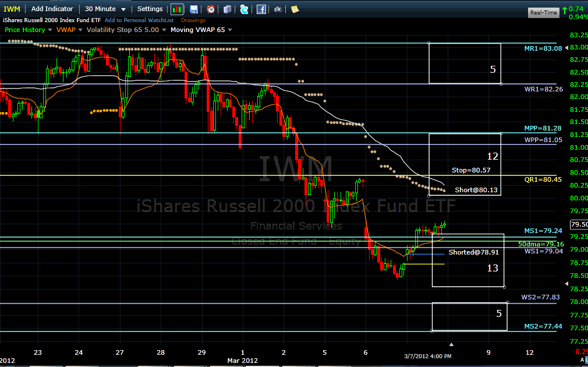Viewport: 588px width, 367px height.
Task: Select the WR1=82.26 pivot label
Action: coord(543,89)
